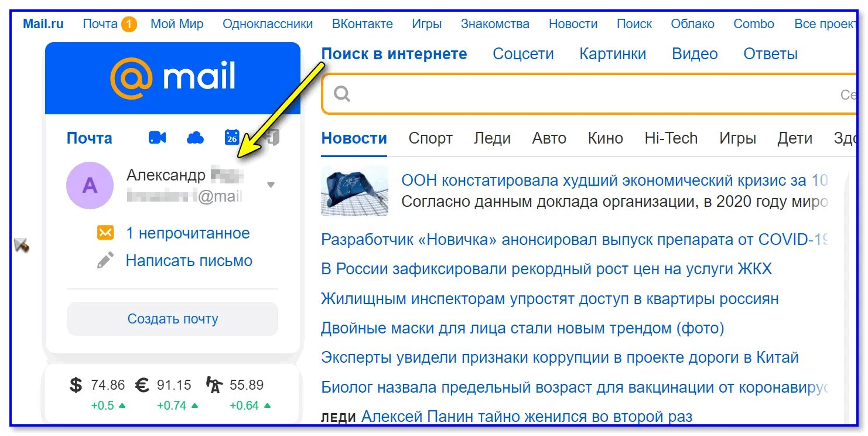Select the Новости news category tab
868x436 pixels.
354,138
